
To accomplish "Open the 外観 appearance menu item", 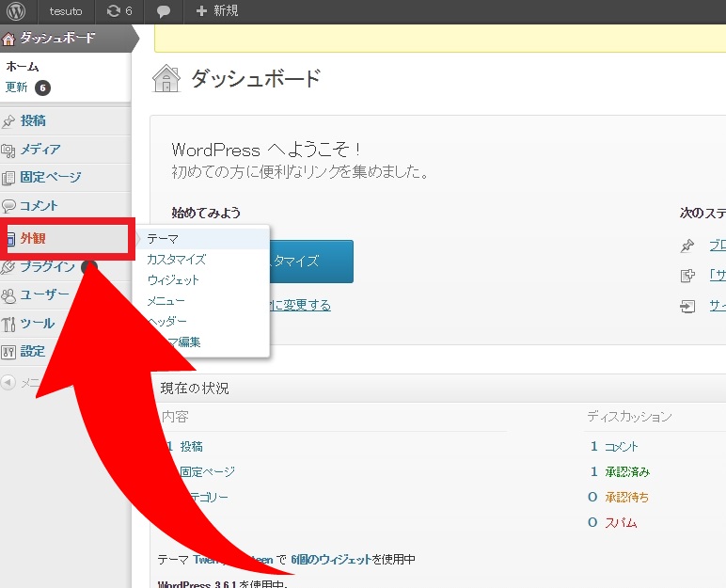I will pos(34,238).
